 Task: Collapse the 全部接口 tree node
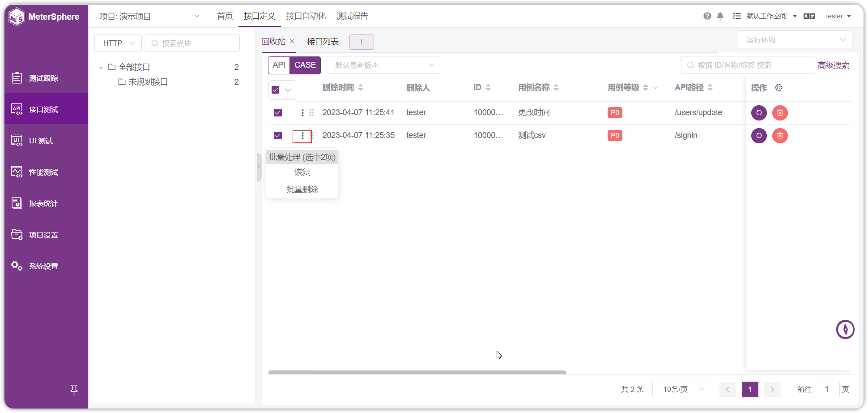pos(101,68)
